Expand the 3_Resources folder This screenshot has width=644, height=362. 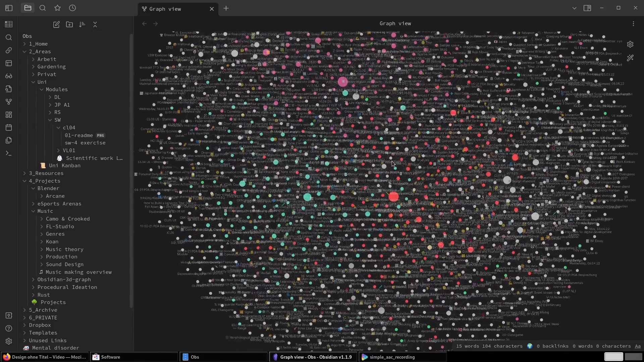[x=46, y=173]
